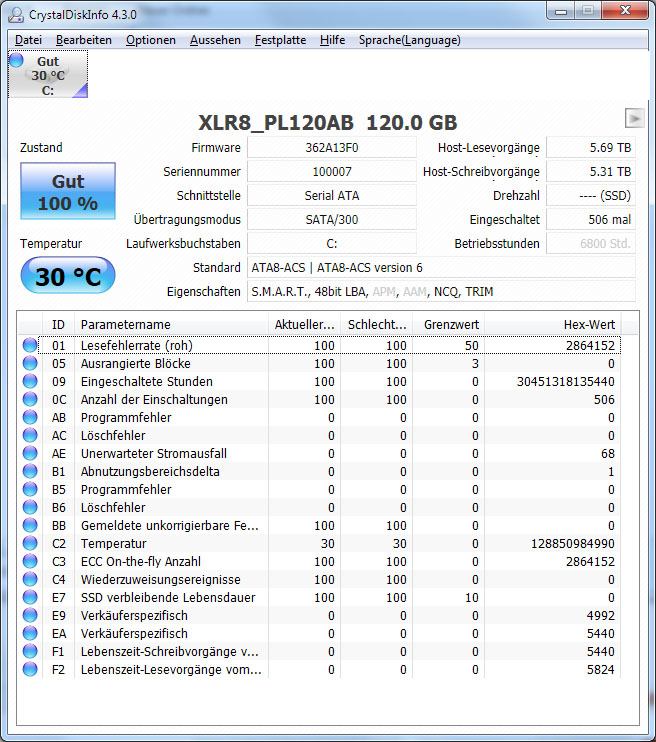Select the Eingeschaltete Stunden parameter name
This screenshot has height=742, width=656.
[146, 381]
